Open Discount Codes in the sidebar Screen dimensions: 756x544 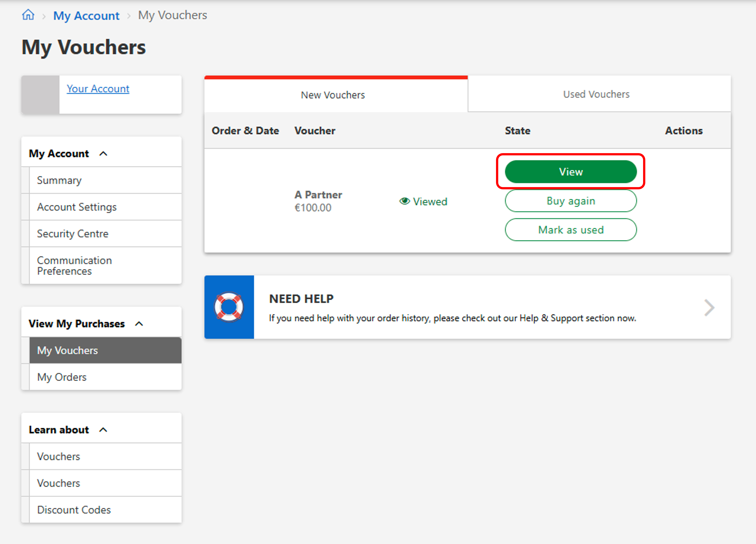click(x=105, y=510)
